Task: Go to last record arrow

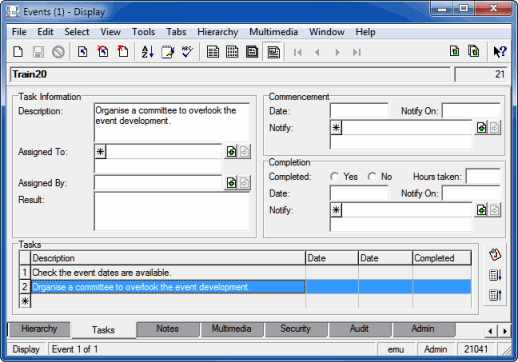Action: click(x=357, y=52)
